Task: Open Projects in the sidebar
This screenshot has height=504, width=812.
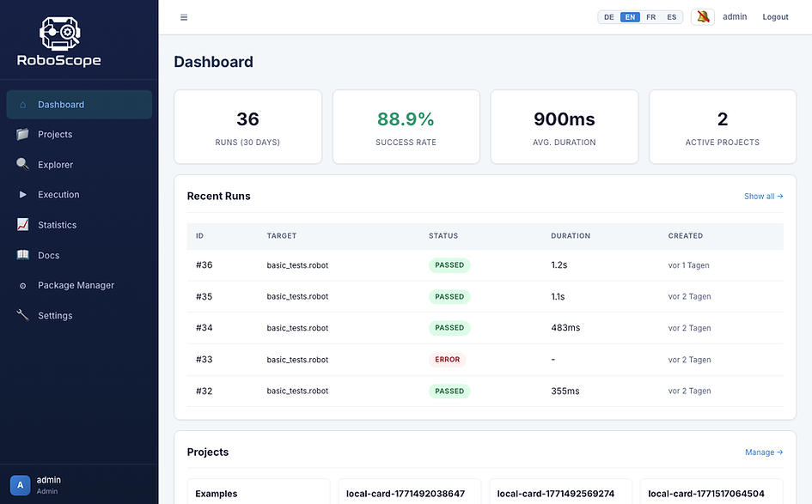Action: tap(79, 135)
